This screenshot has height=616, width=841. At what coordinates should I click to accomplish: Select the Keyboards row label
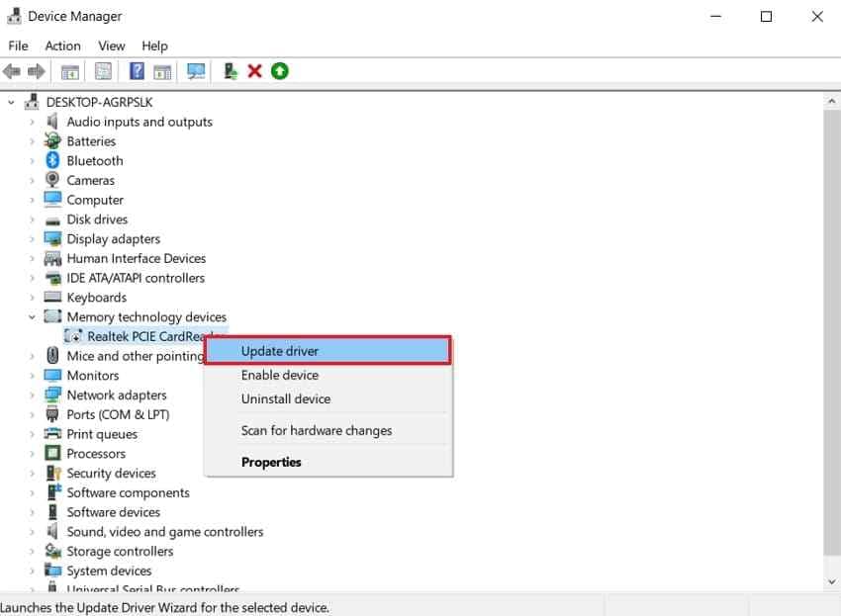point(97,298)
